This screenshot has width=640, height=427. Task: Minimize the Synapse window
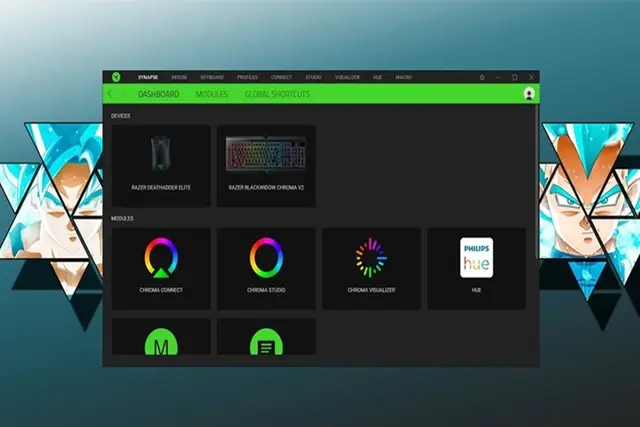[x=498, y=77]
